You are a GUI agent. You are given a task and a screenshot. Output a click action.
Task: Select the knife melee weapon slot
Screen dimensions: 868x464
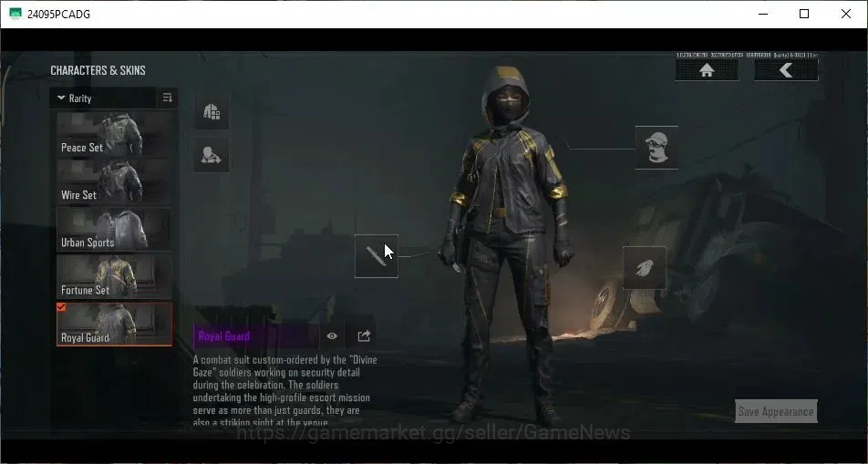tap(377, 256)
